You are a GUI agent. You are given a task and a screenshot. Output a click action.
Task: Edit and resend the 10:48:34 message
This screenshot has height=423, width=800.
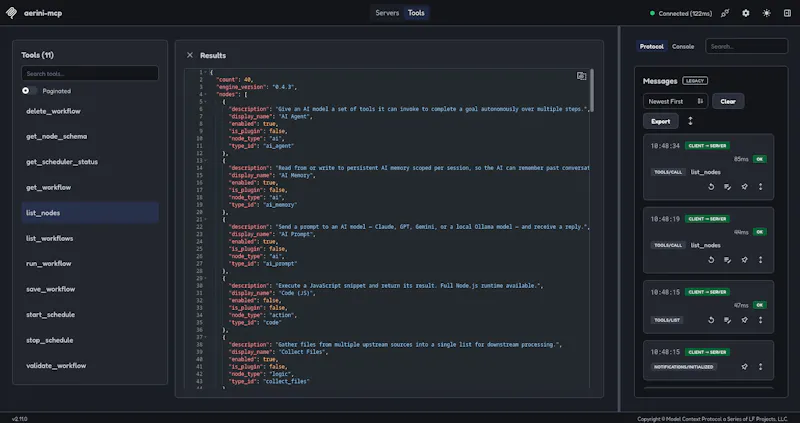[728, 187]
